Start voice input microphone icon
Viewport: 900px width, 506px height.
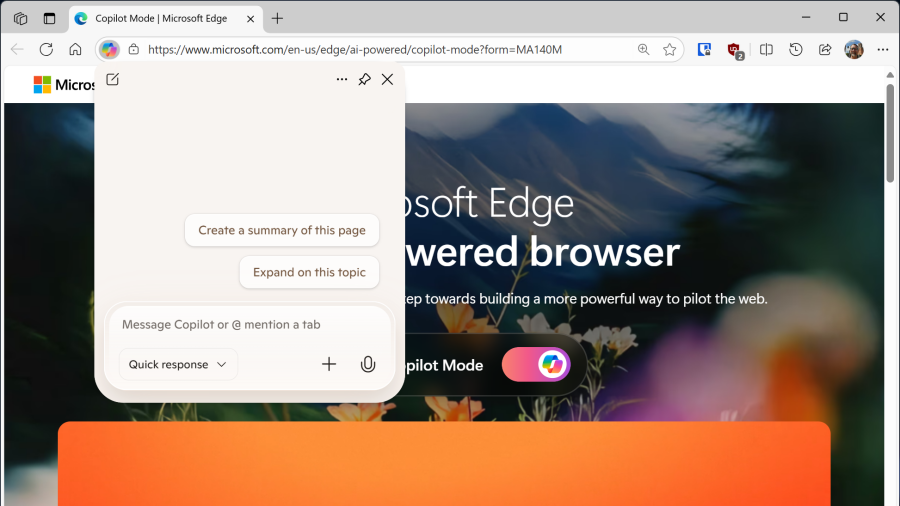coord(368,364)
